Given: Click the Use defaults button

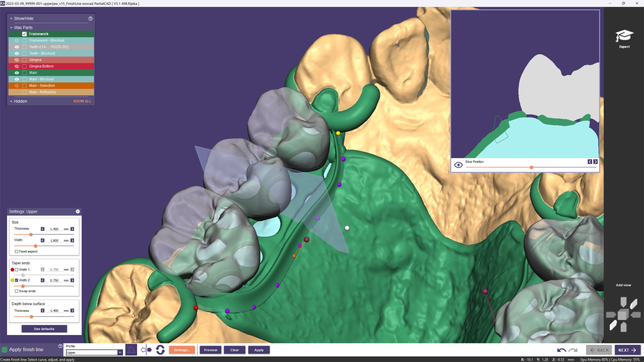Looking at the screenshot, I should tap(44, 329).
